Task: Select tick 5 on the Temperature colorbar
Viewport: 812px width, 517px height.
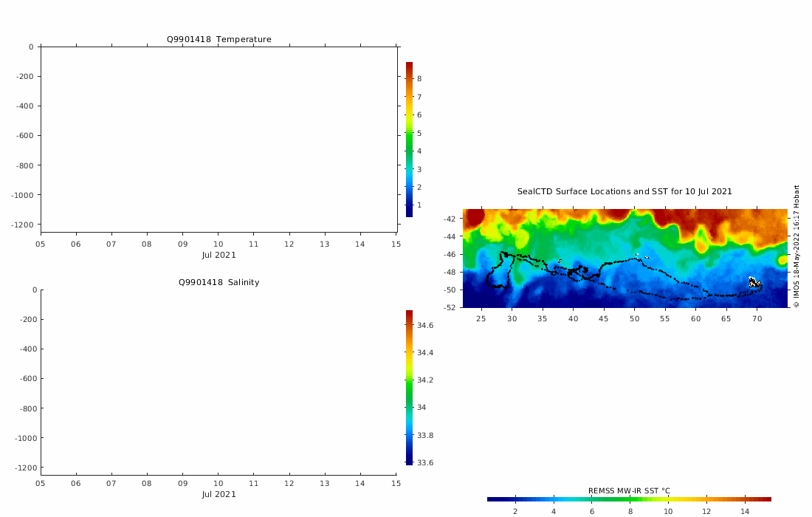Action: [x=419, y=133]
